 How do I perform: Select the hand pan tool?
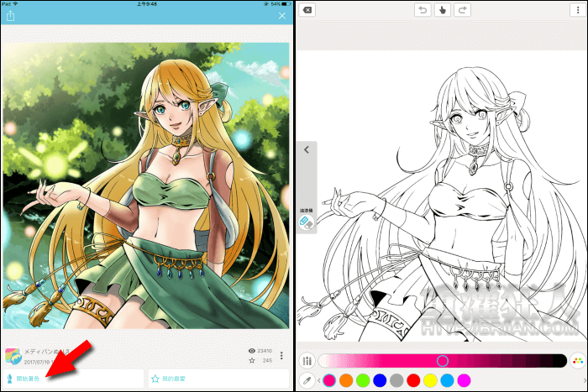(441, 10)
